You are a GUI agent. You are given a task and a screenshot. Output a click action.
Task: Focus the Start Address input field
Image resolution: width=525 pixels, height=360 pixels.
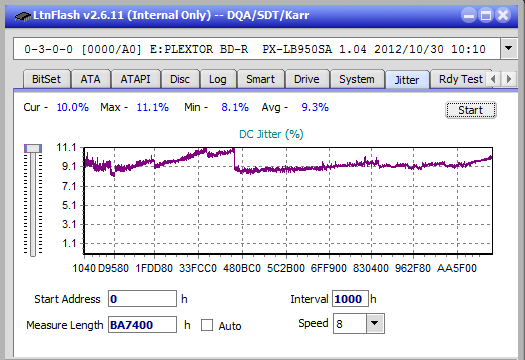click(142, 299)
